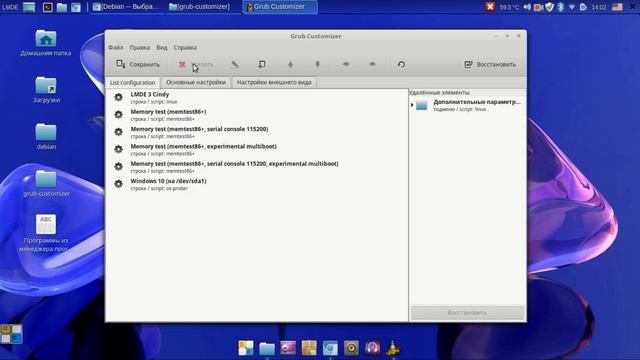Switch to Основные настройки tab
The image size is (640, 360).
point(196,82)
